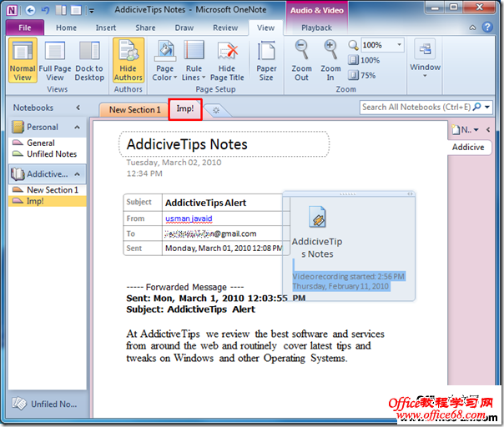Minimize the ribbon with the caret icon
Image resolution: width=504 pixels, height=427 pixels.
click(472, 28)
